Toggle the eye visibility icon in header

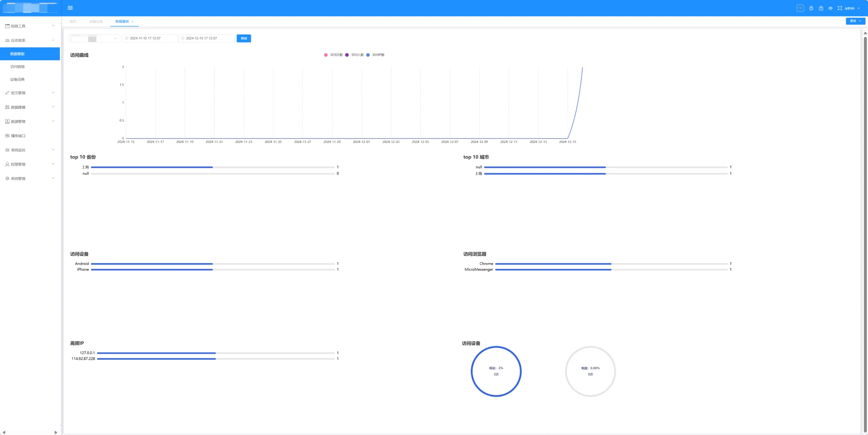(x=831, y=8)
